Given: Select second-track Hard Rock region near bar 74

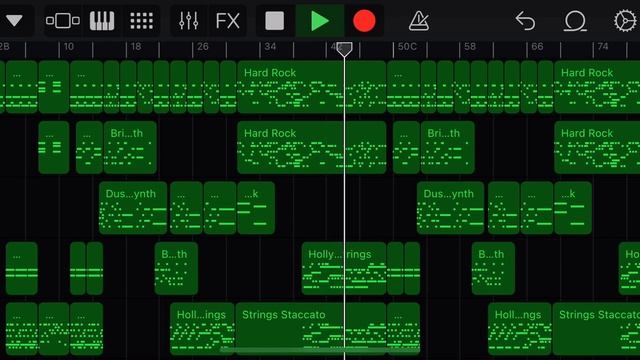Looking at the screenshot, I should [x=597, y=147].
